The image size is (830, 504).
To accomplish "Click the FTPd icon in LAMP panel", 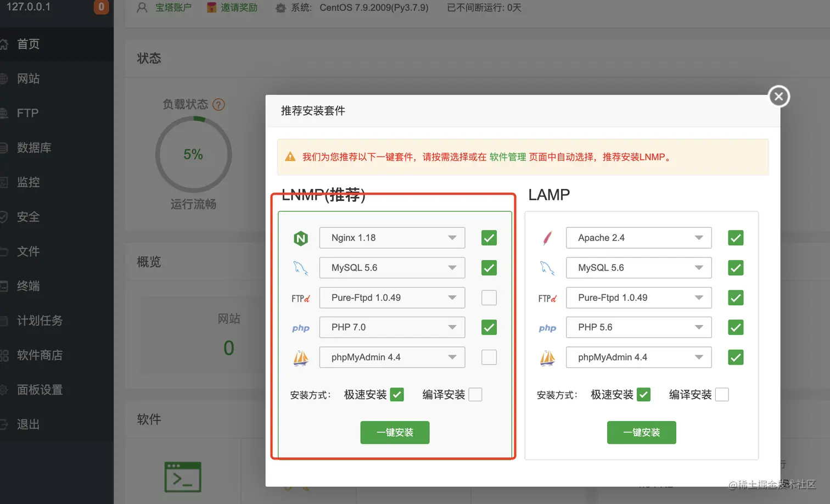I will (547, 298).
